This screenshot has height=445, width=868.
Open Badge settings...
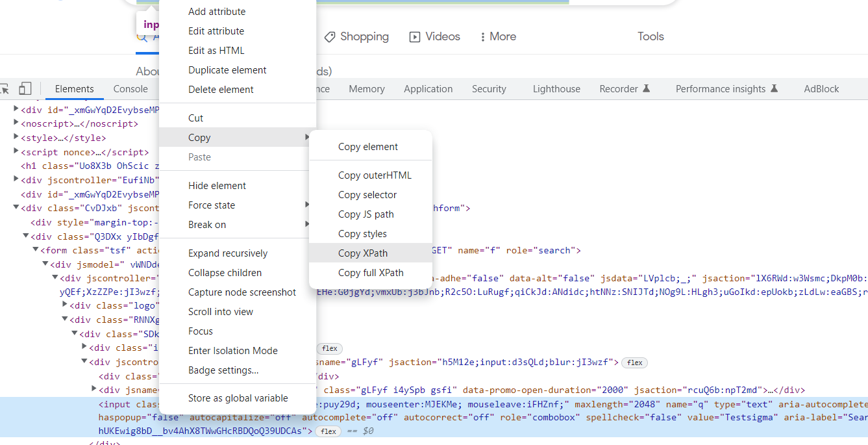coord(238,370)
